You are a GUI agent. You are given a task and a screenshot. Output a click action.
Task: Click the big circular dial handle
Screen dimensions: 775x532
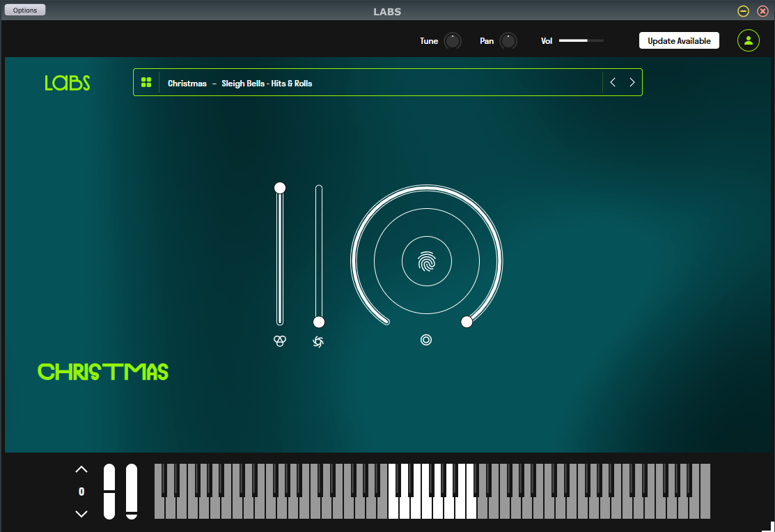(467, 322)
